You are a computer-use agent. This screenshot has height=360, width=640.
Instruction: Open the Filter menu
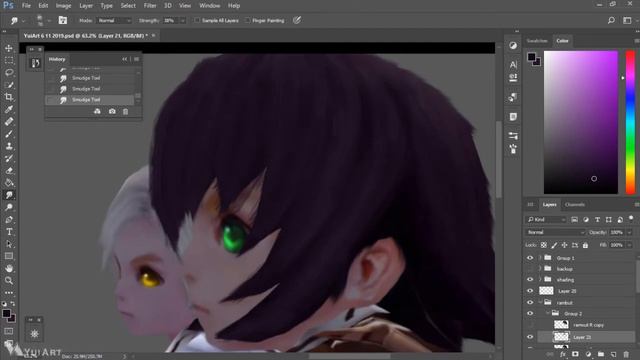point(150,6)
